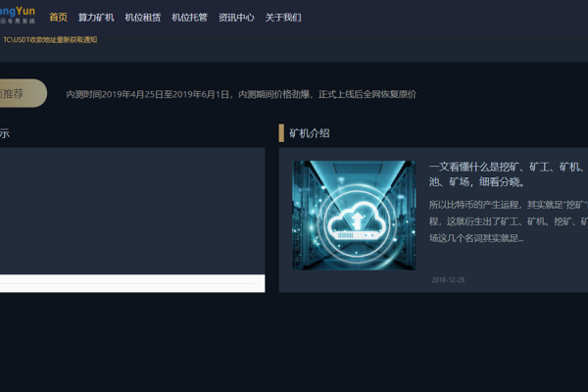Open the 关于我们 page
The width and height of the screenshot is (588, 392).
point(283,18)
